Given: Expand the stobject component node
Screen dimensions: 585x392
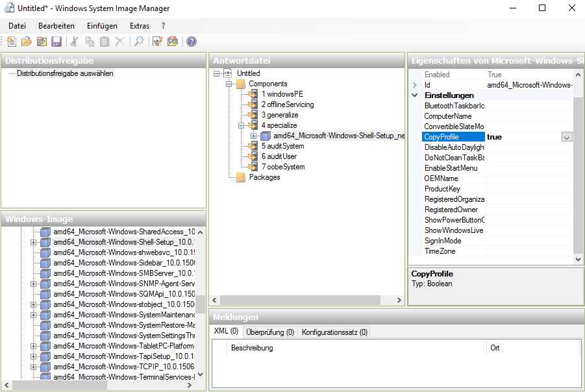Looking at the screenshot, I should [x=34, y=305].
